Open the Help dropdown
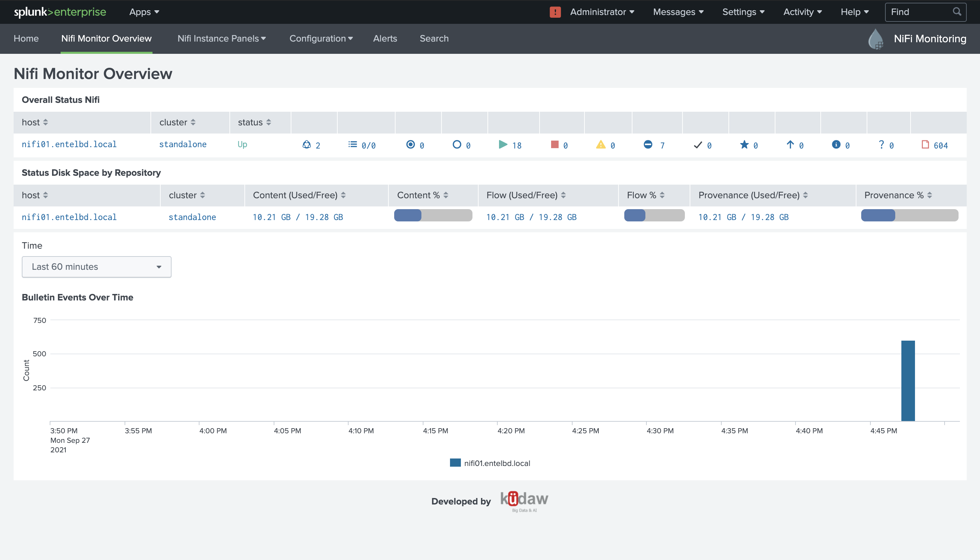Screen dimensions: 980x560 click(855, 12)
